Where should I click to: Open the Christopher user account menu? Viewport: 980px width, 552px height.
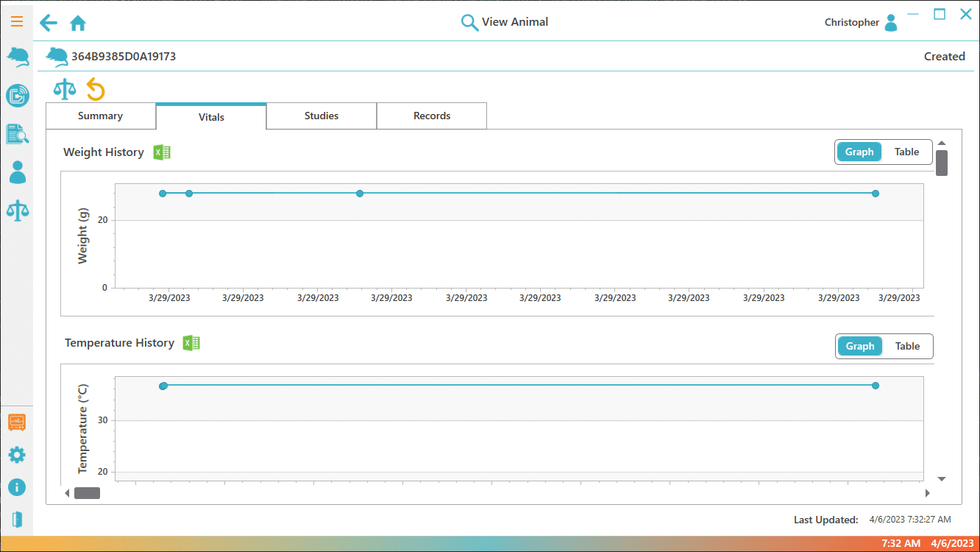(x=862, y=23)
